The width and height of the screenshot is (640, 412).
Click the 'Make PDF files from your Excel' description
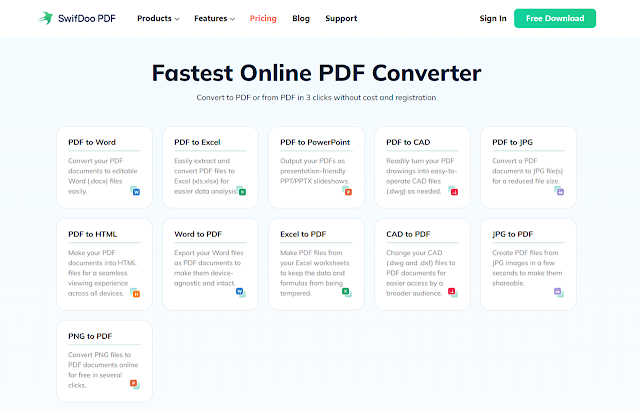tap(314, 273)
